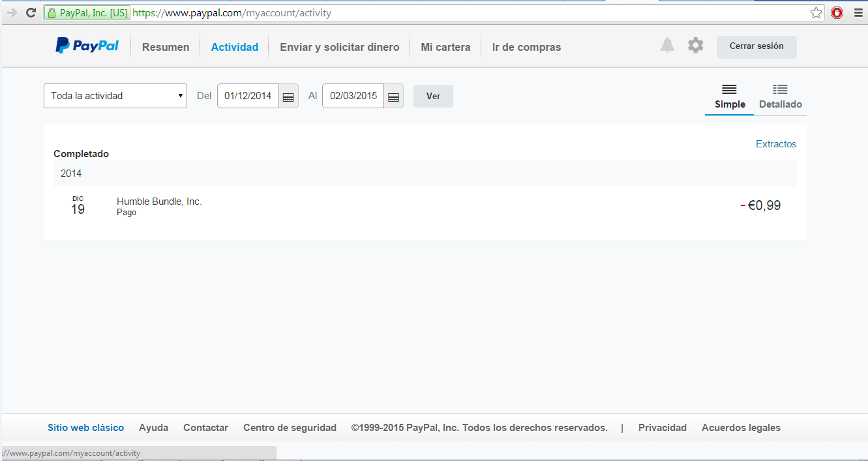Expand the Toda la actividad dropdown
Viewport: 868px width, 461px height.
pyautogui.click(x=115, y=96)
